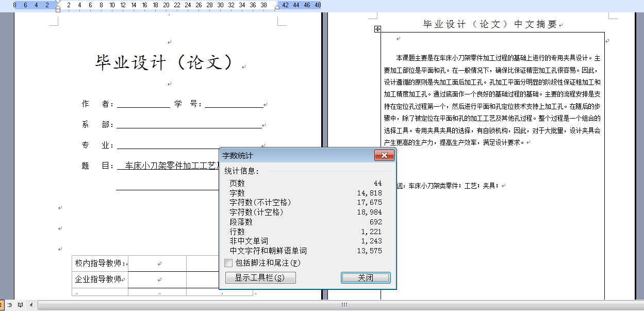Screen dimensions: 644x311
Task: Click the abstract paragraph starting 本课题主要是
Action: [x=492, y=100]
